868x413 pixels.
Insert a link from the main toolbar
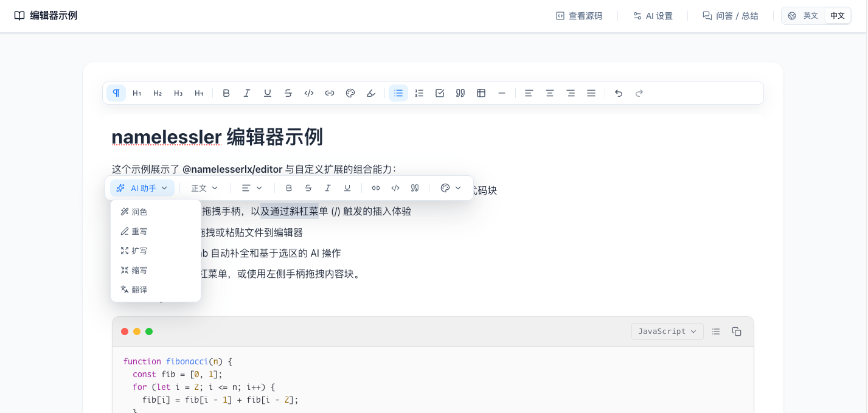[x=330, y=93]
